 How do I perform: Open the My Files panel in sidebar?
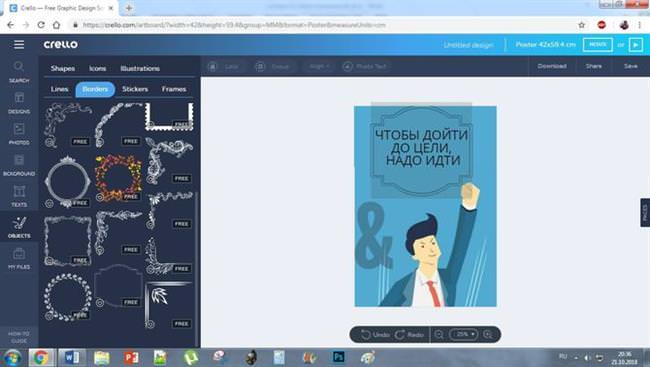[19, 259]
